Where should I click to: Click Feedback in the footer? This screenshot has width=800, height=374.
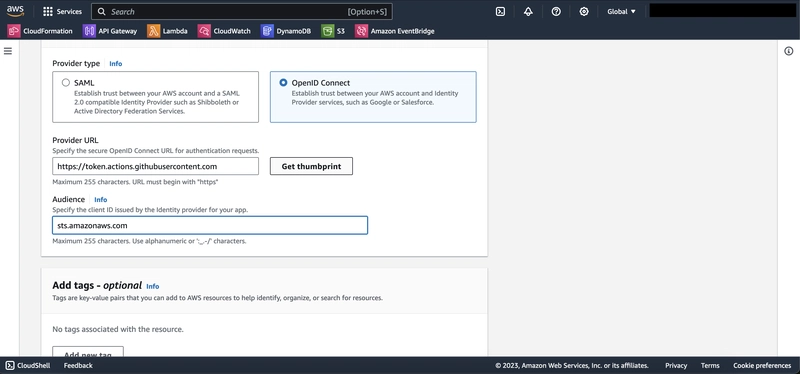tap(78, 365)
